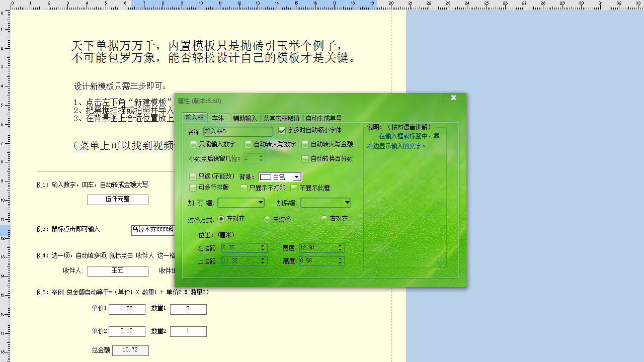Open the 加后缀 dropdown
Image resolution: width=644 pixels, height=362 pixels.
[x=346, y=203]
